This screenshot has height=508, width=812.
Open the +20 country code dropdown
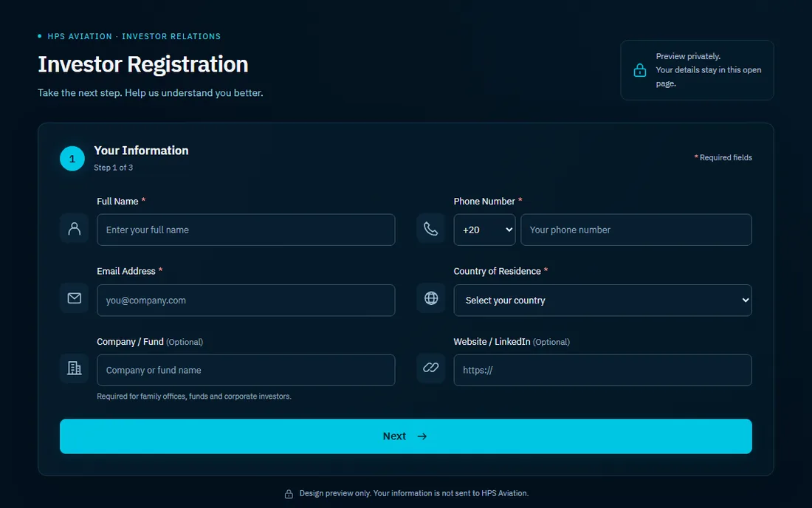click(484, 230)
